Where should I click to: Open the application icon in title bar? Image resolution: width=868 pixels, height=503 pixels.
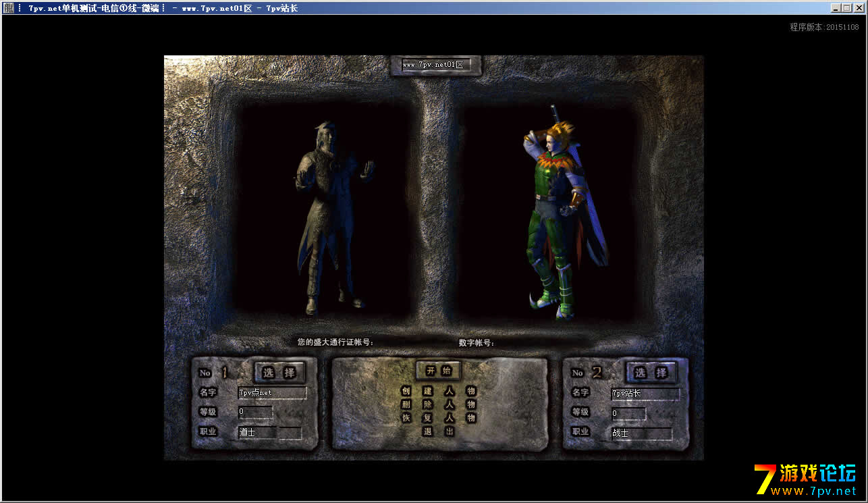(9, 8)
